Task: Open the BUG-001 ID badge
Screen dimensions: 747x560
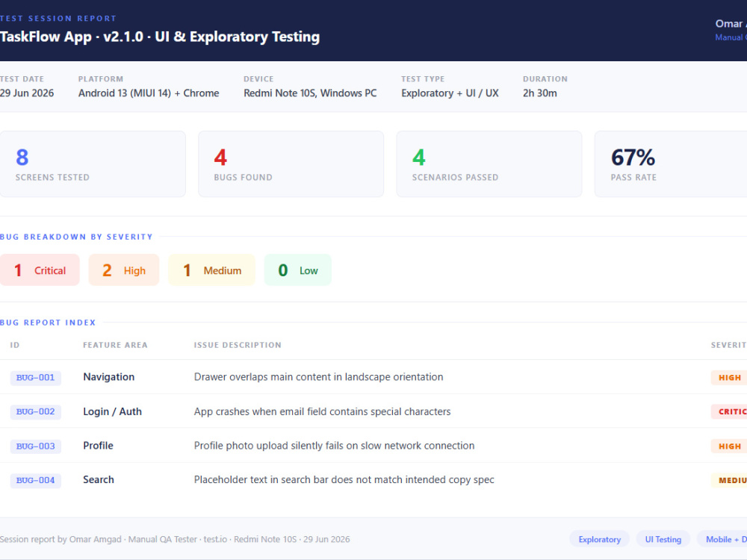Action: click(x=35, y=378)
